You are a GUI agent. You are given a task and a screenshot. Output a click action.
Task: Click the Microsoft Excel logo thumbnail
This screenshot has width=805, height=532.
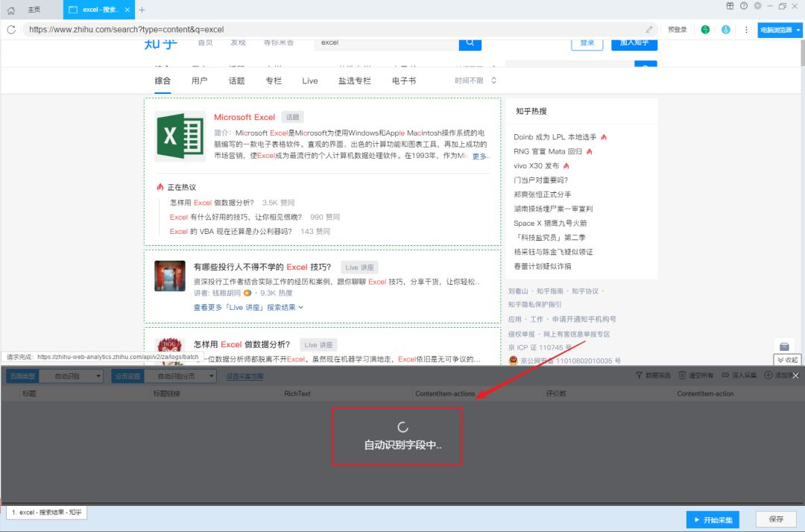click(x=180, y=136)
